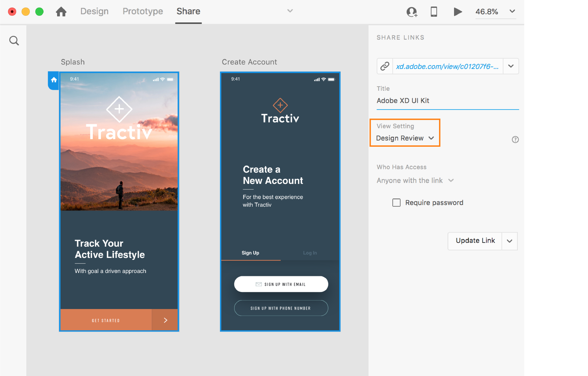The image size is (588, 376).
Task: Enable the Require password checkbox
Action: 396,202
